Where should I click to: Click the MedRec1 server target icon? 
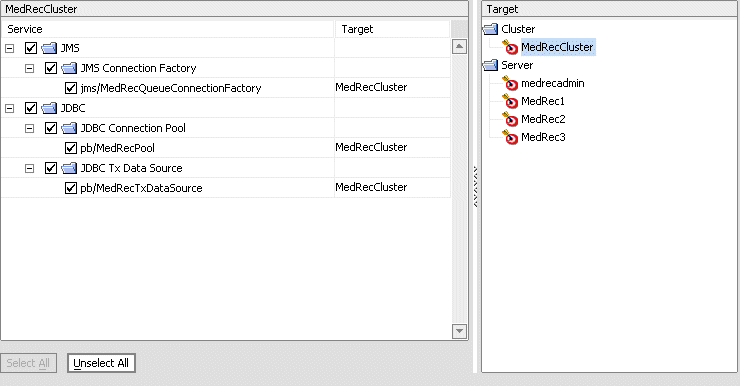tap(510, 101)
